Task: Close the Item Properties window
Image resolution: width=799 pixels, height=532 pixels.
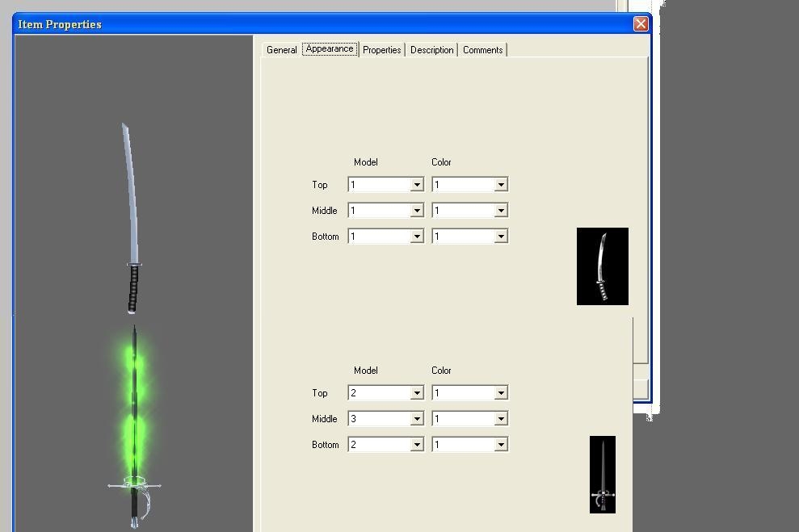Action: [x=641, y=24]
